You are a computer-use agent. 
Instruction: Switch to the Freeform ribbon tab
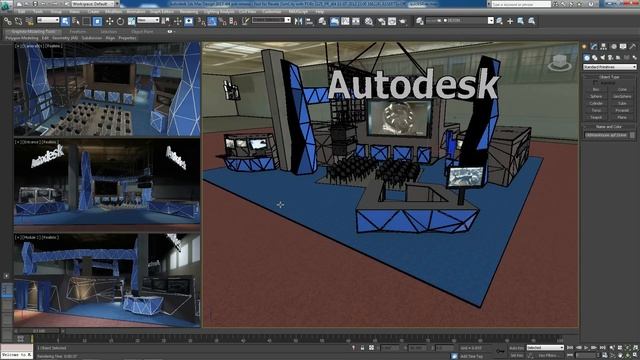[x=78, y=31]
